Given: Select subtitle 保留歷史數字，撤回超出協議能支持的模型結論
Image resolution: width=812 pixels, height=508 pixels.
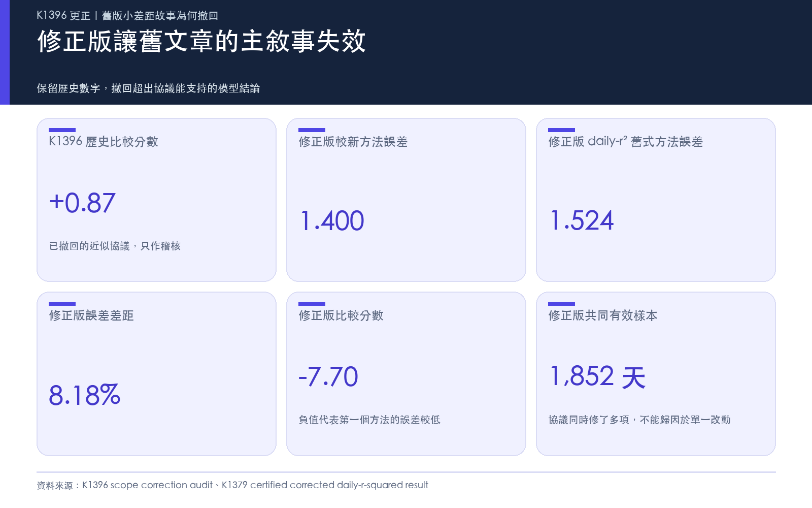Looking at the screenshot, I should [x=148, y=88].
